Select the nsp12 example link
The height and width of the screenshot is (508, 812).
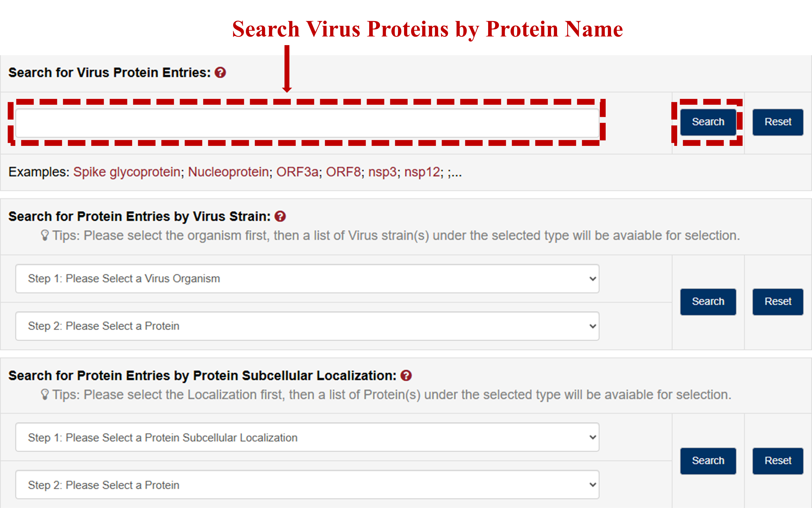coord(422,172)
